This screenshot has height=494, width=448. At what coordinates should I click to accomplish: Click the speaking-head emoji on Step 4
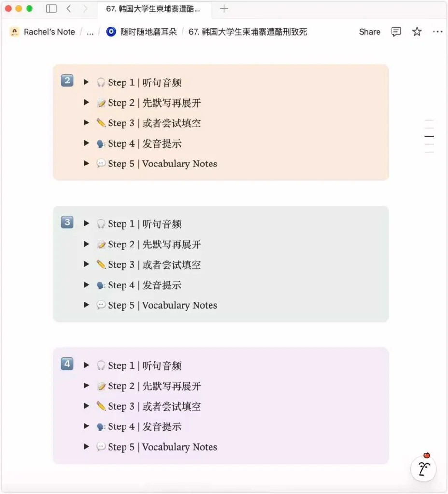100,143
